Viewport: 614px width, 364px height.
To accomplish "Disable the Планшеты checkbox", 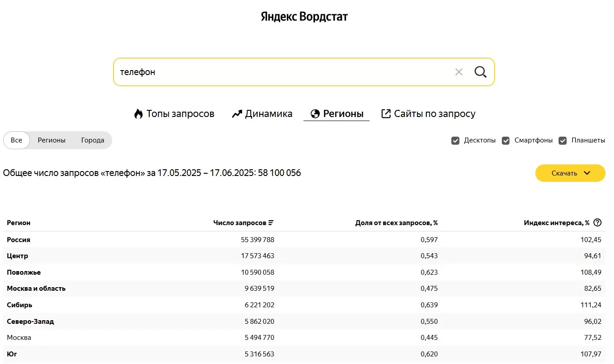I will [563, 141].
